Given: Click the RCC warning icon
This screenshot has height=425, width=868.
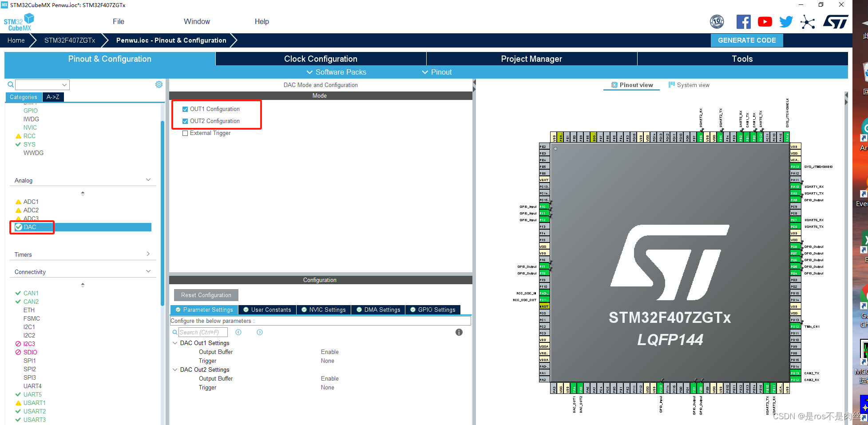Looking at the screenshot, I should (x=18, y=136).
